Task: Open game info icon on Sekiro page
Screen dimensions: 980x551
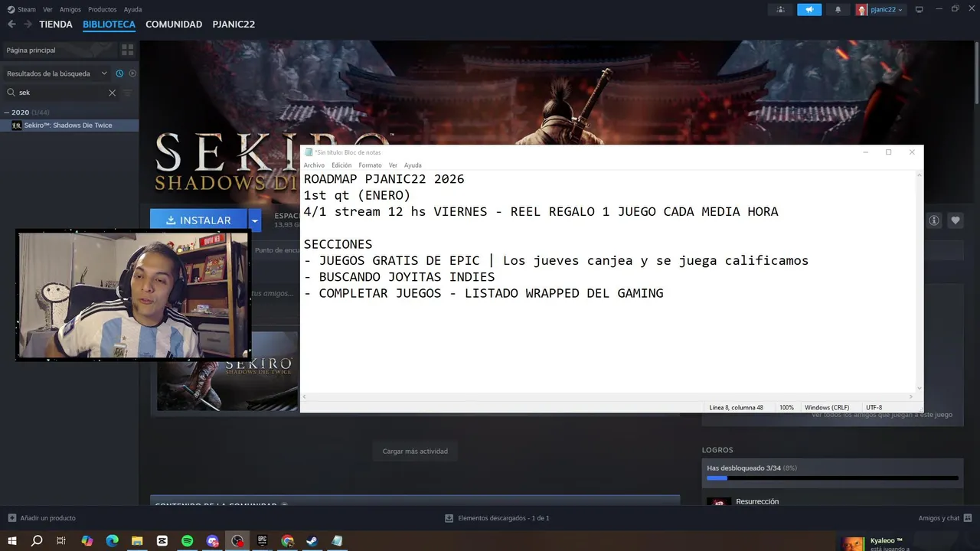Action: click(934, 220)
